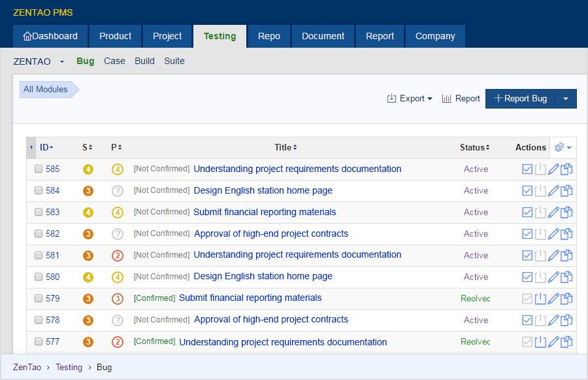588x380 pixels.
Task: Switch to the Product tab
Action: pos(115,37)
